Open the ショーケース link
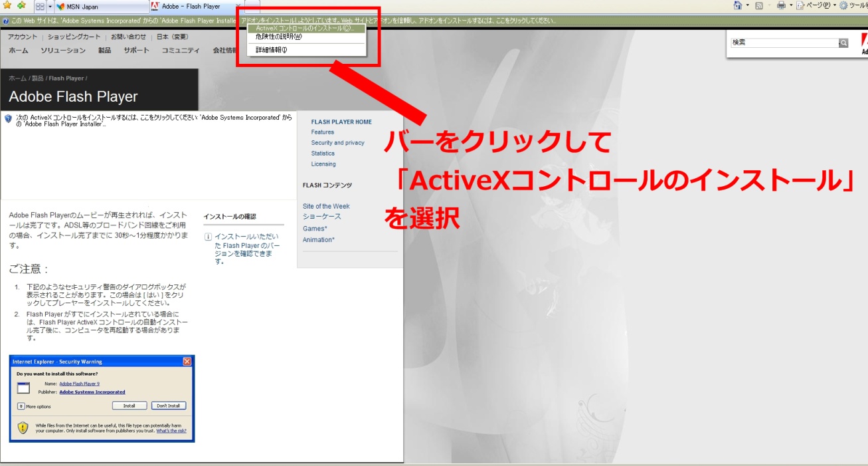Screen dimensions: 868x466 322,217
